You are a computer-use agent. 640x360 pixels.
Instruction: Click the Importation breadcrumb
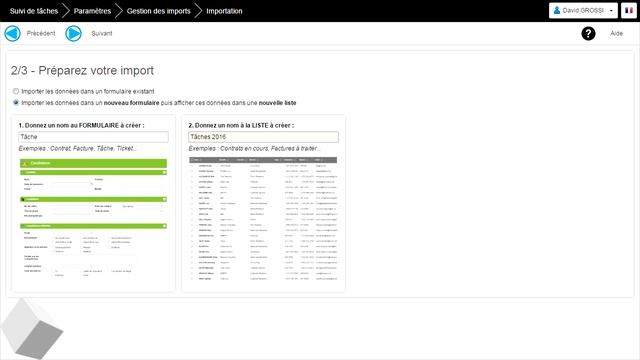point(224,11)
